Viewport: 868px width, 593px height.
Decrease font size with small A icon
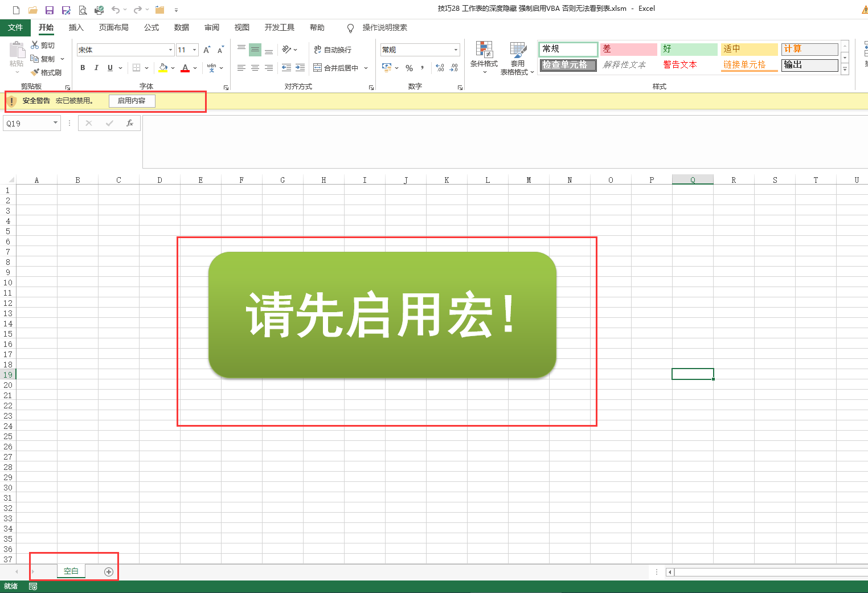pos(220,50)
